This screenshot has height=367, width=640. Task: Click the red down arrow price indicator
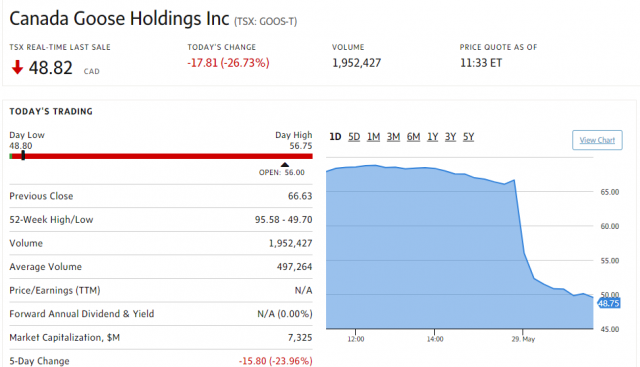pyautogui.click(x=17, y=67)
